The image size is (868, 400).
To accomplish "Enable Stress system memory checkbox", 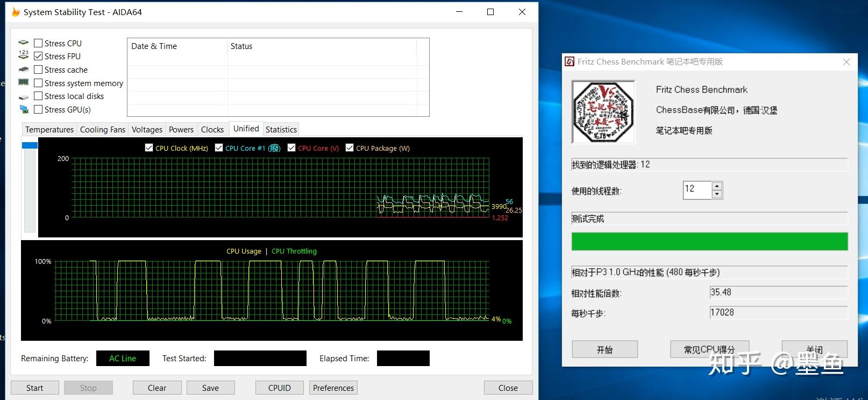I will point(38,83).
